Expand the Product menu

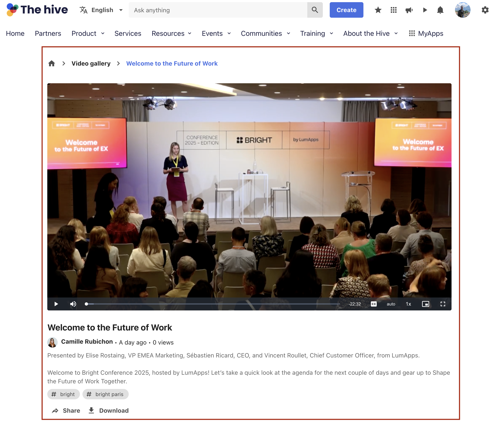88,33
